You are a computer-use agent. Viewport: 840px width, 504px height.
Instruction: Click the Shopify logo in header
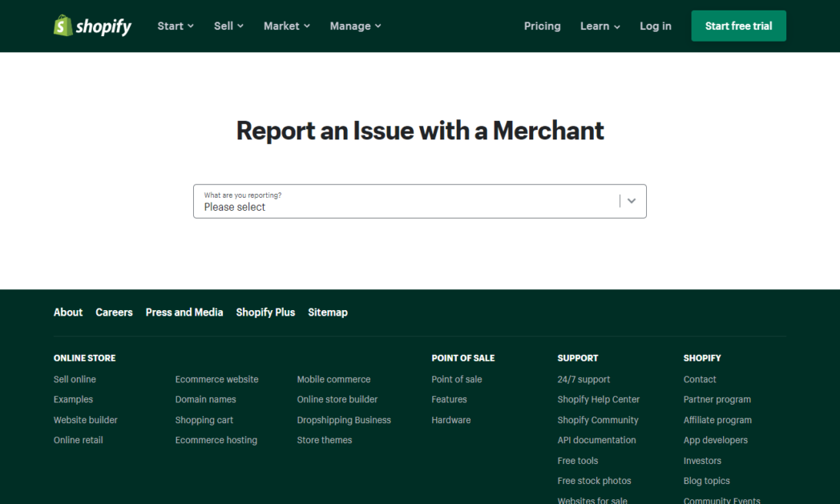pos(92,26)
